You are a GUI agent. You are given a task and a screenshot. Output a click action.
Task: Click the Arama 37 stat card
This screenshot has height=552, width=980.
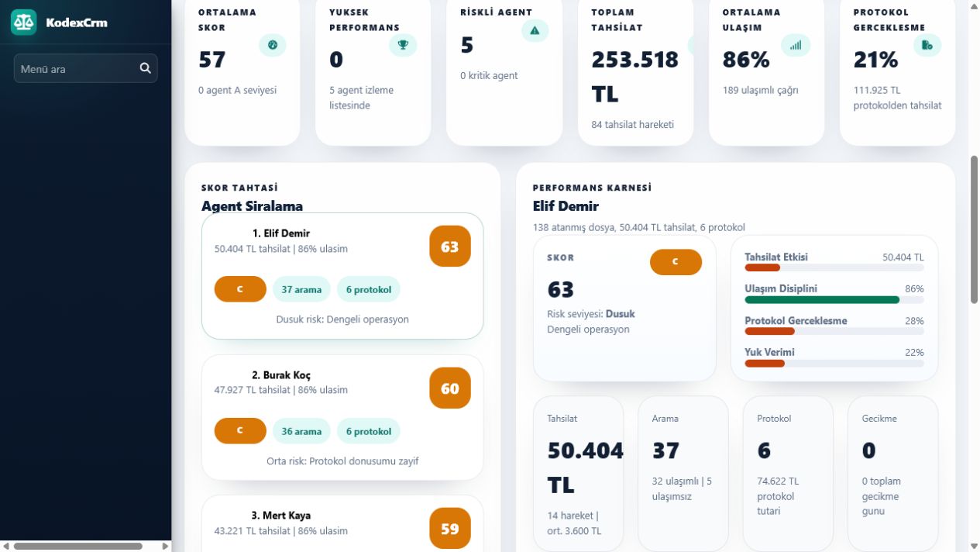(x=683, y=474)
